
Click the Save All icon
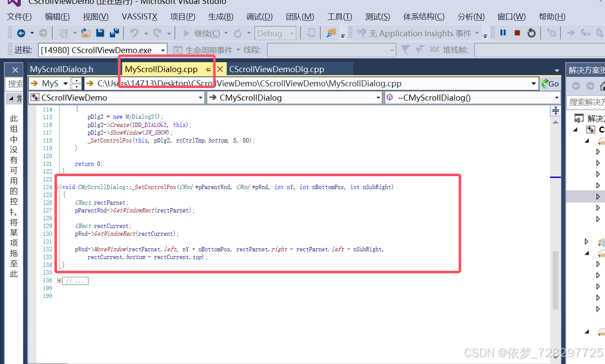pos(114,33)
